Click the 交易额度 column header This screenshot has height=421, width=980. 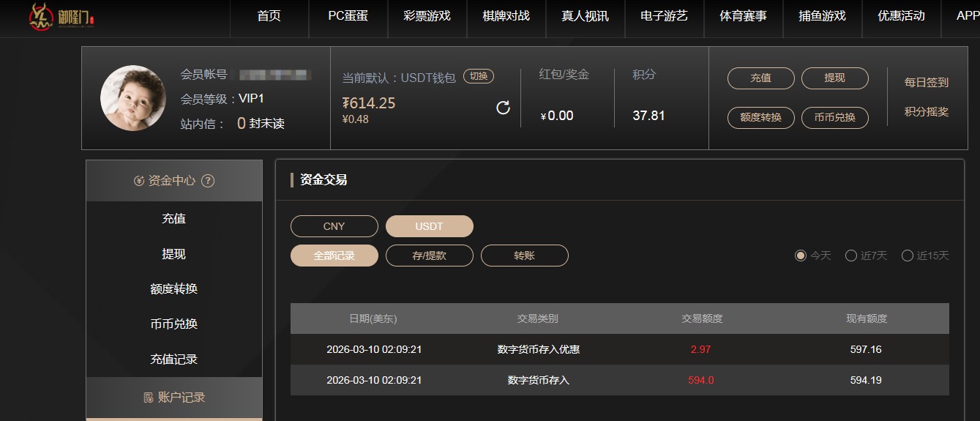pos(702,318)
